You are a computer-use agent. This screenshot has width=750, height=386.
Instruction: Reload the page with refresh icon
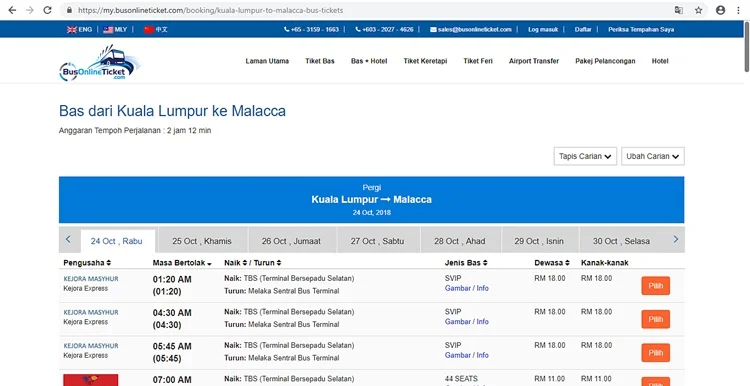[47, 10]
